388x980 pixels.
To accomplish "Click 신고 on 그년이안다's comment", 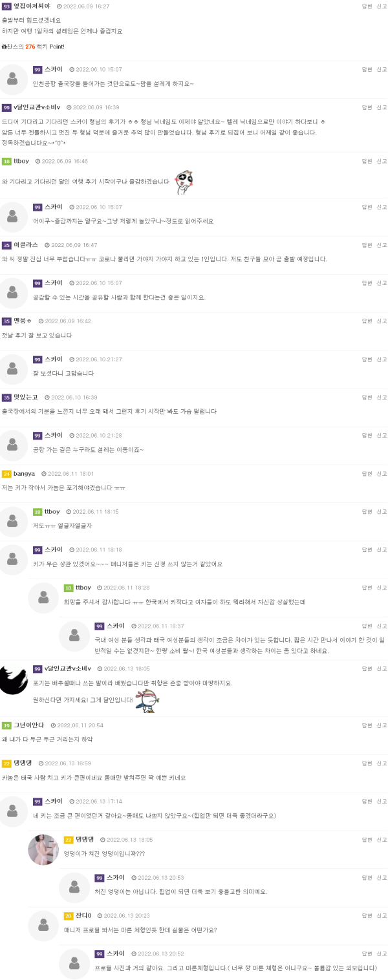I will click(x=382, y=725).
